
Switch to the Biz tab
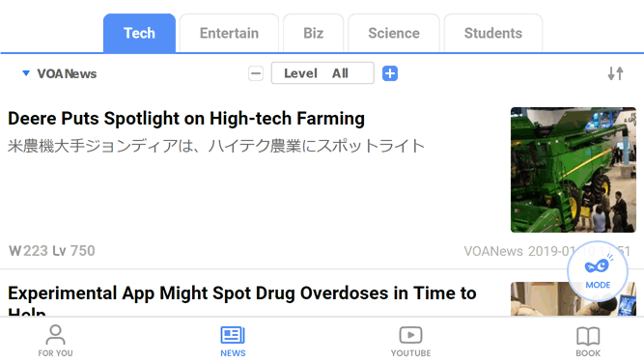314,33
